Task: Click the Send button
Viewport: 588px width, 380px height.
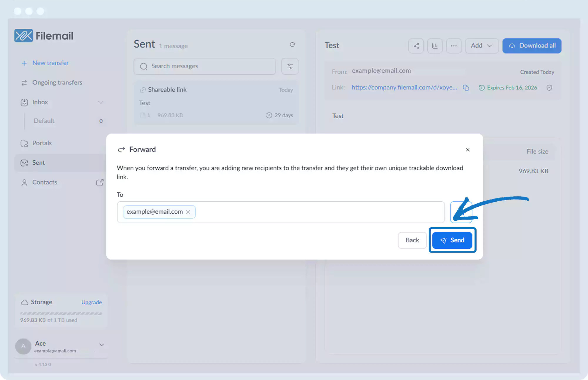Action: tap(452, 240)
